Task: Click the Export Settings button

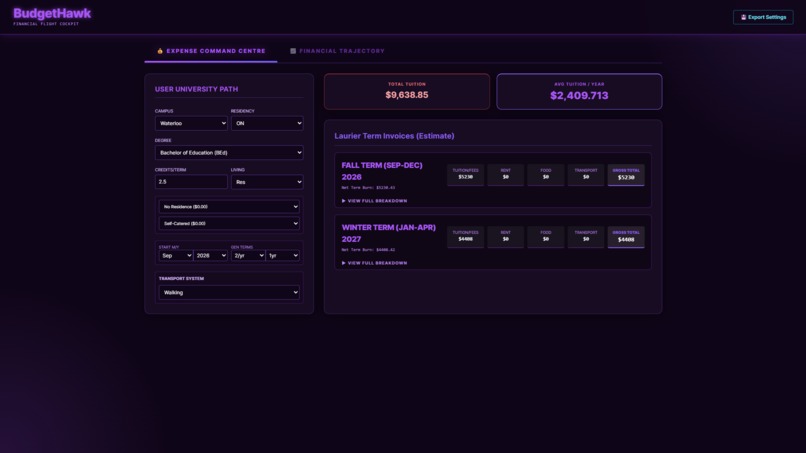Action: tap(763, 17)
